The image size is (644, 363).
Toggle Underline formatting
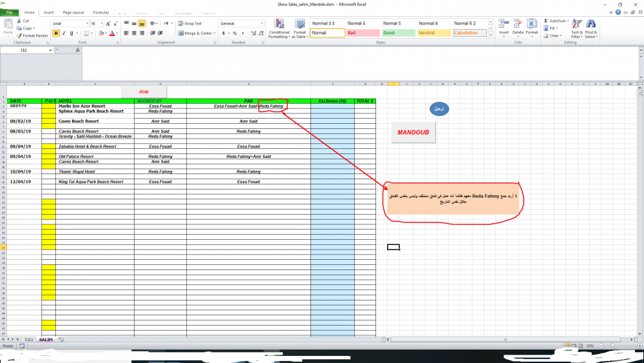click(x=71, y=34)
